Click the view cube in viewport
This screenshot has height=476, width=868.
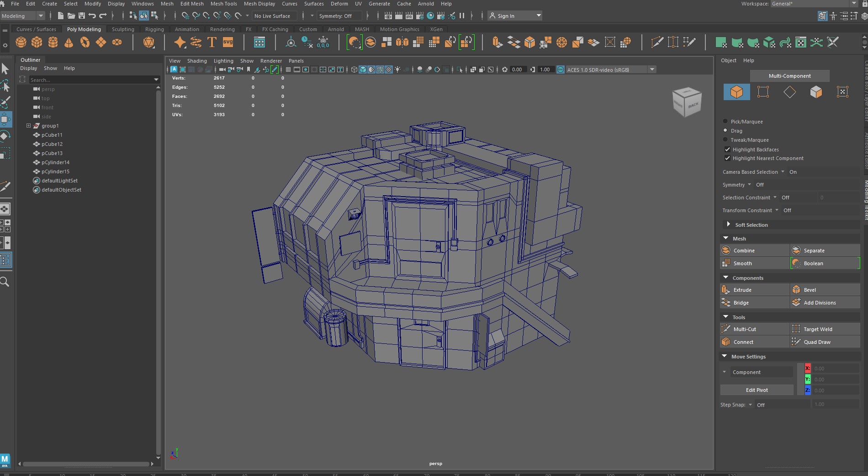pyautogui.click(x=687, y=102)
